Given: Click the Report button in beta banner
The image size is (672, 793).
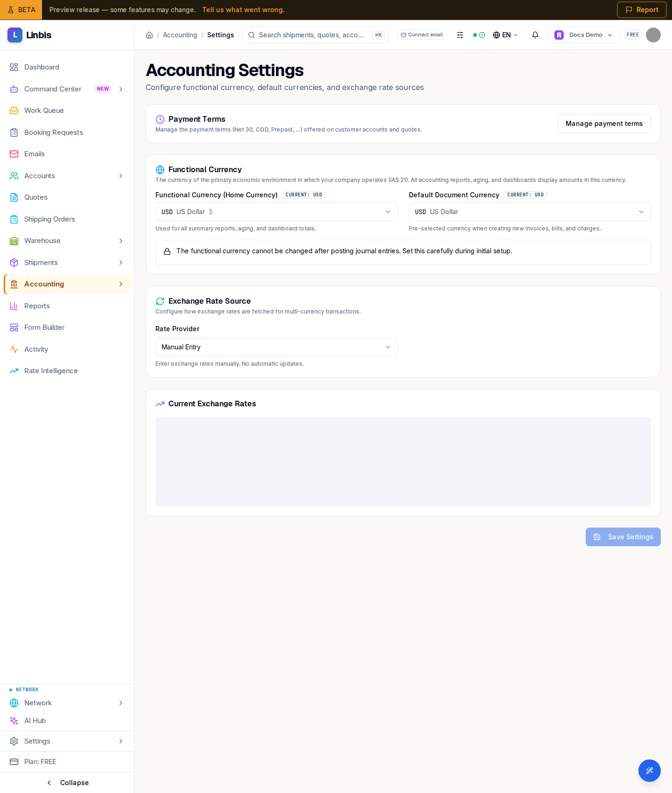Looking at the screenshot, I should coord(642,10).
